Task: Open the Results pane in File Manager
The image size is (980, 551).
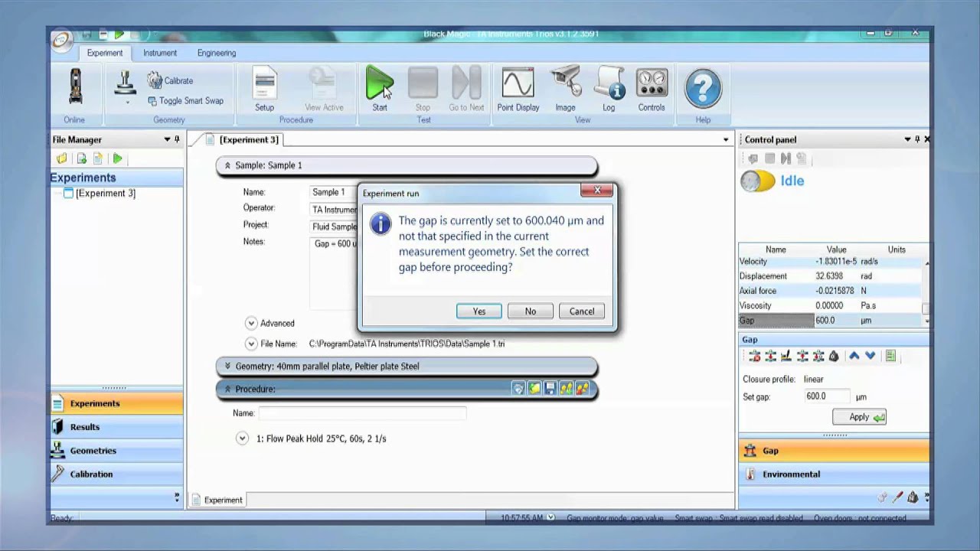Action: coord(116,427)
